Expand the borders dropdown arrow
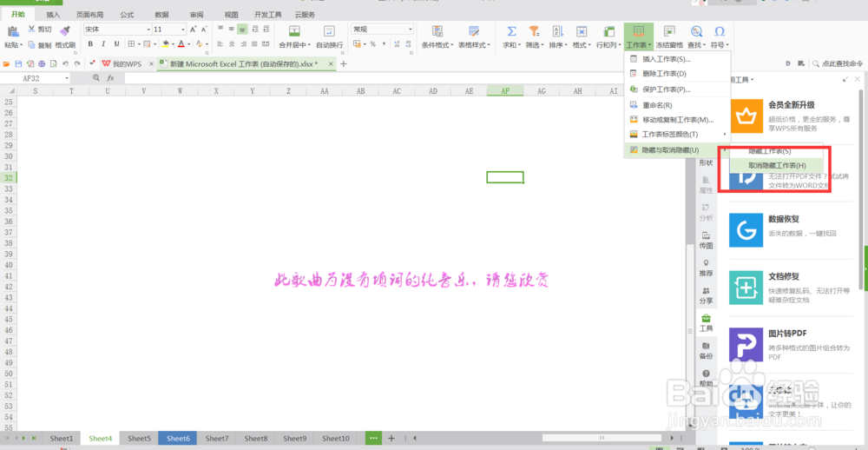 pos(139,44)
